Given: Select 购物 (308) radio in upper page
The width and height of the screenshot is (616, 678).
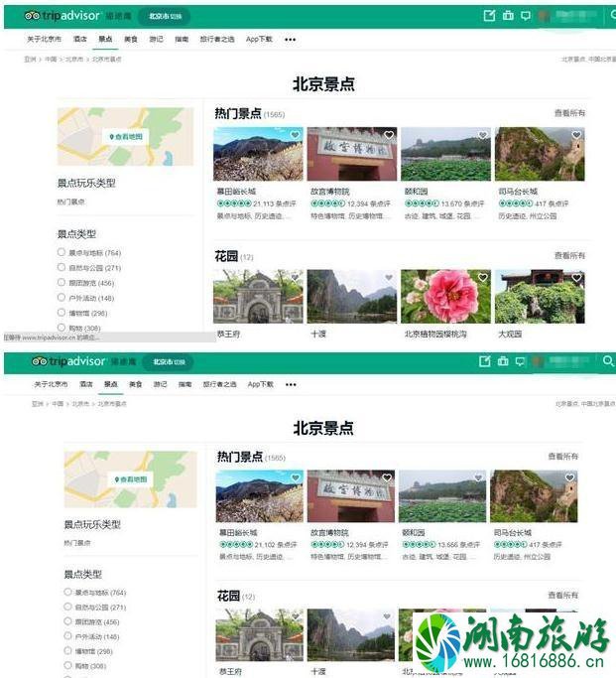Looking at the screenshot, I should (x=62, y=328).
